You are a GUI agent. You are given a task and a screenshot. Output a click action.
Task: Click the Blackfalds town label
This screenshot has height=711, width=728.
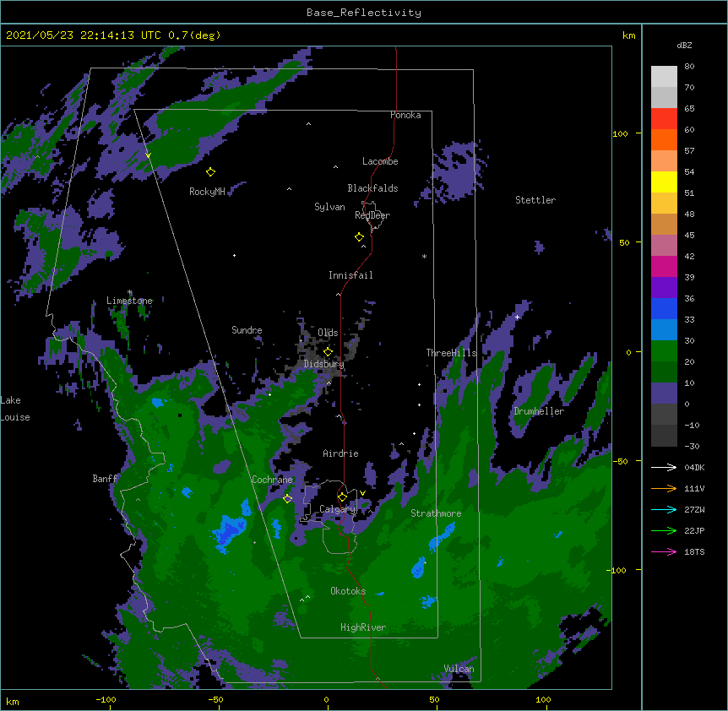point(372,188)
